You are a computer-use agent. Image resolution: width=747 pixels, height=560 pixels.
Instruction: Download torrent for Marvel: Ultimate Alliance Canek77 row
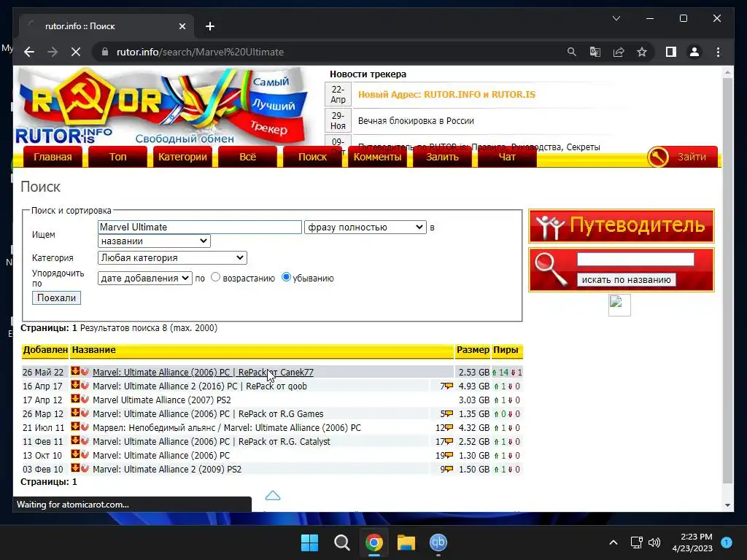[x=75, y=371]
